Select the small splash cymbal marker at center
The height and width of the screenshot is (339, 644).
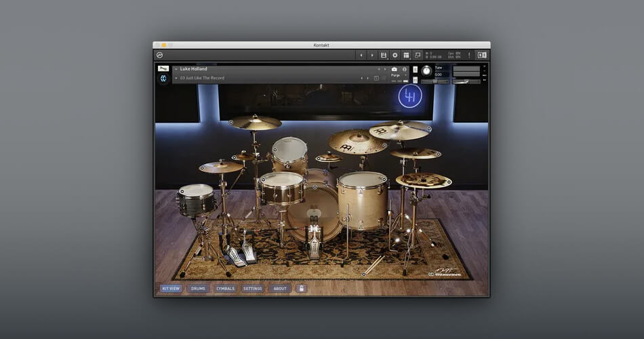(318, 159)
